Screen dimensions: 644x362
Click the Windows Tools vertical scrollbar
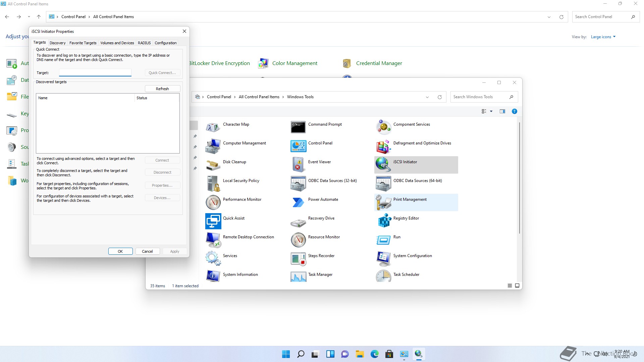[519, 178]
